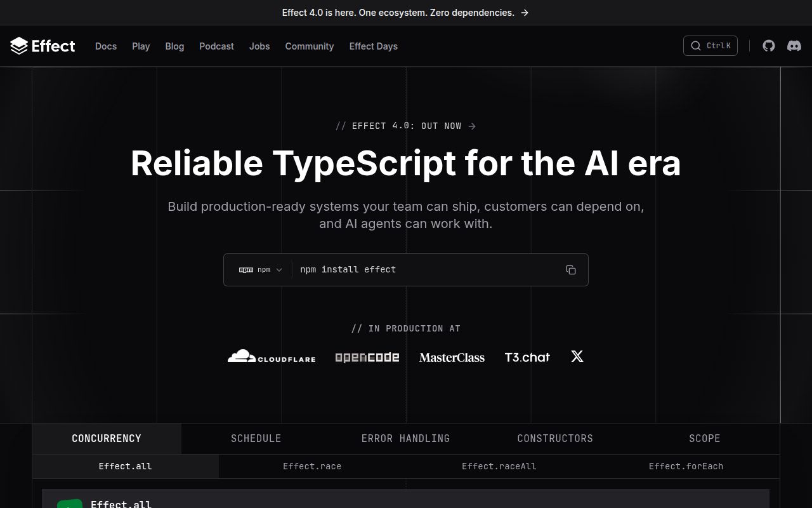Viewport: 812px width, 508px height.
Task: Click the opencode logo
Action: click(367, 358)
